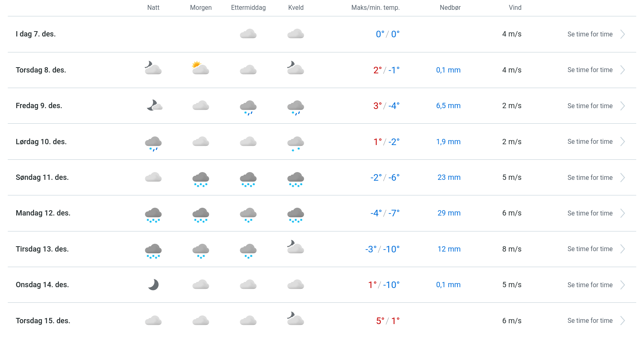Click the cloudy afternoon icon for today
The height and width of the screenshot is (338, 644).
coord(248,34)
